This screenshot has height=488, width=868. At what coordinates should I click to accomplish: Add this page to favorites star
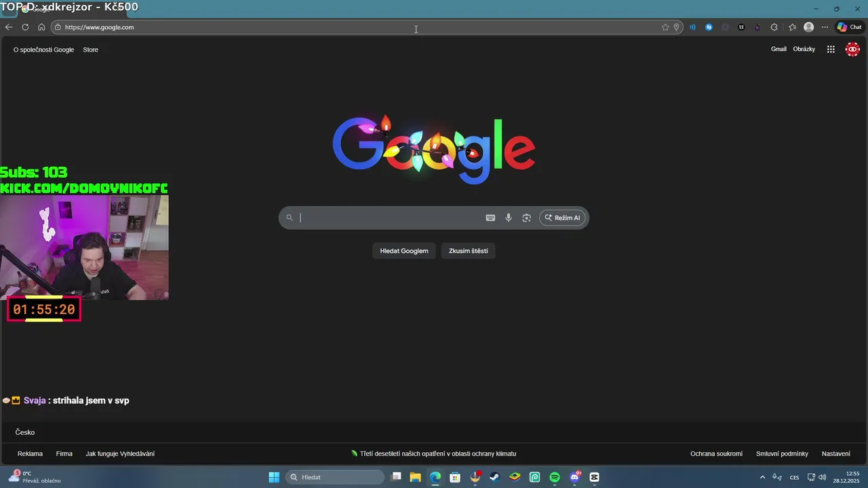[x=665, y=27]
